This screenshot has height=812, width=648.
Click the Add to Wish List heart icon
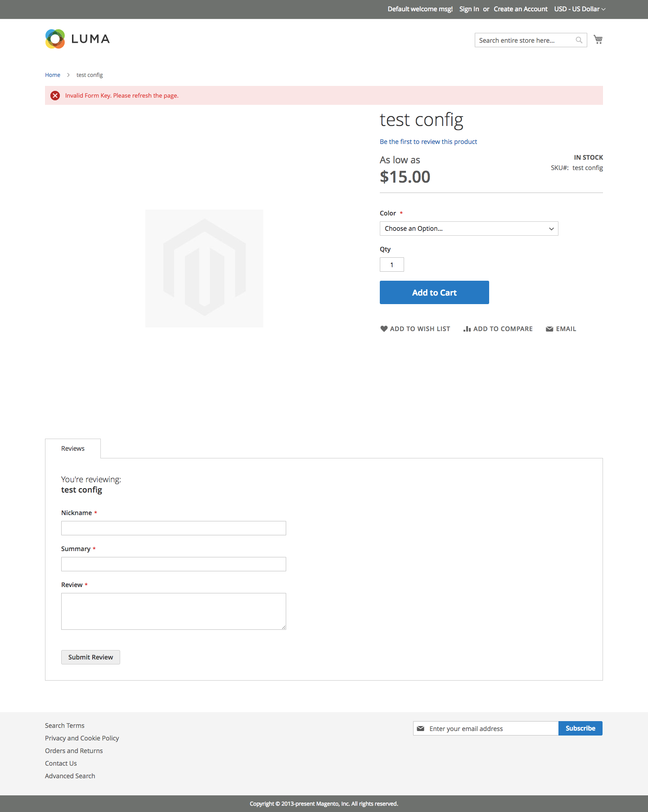pos(384,328)
